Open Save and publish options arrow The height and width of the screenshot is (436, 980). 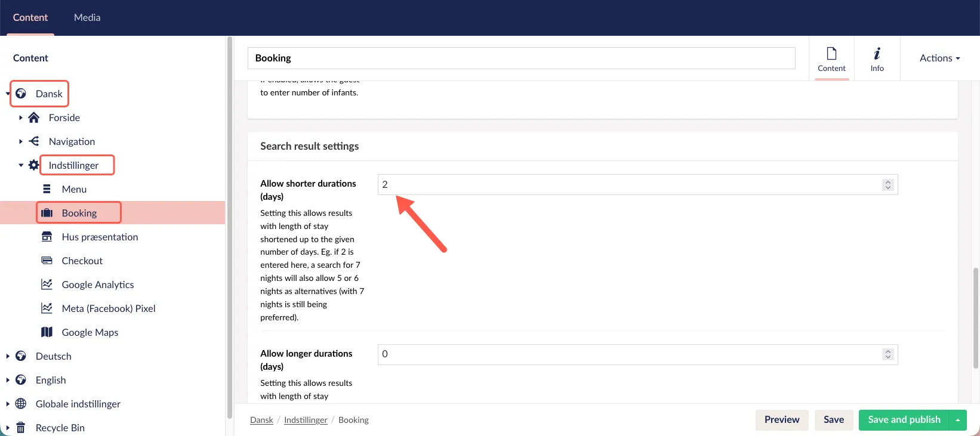pos(958,420)
